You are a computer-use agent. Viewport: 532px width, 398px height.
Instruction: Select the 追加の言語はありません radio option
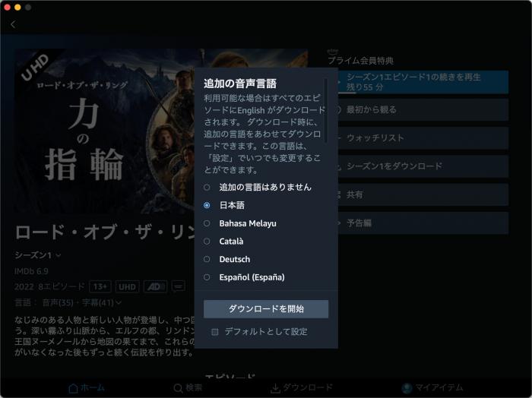(x=207, y=187)
